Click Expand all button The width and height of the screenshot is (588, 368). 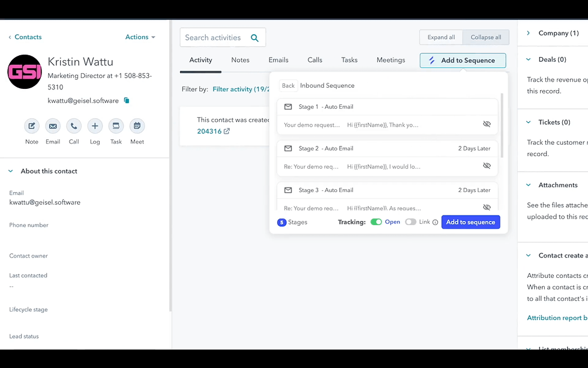[442, 37]
